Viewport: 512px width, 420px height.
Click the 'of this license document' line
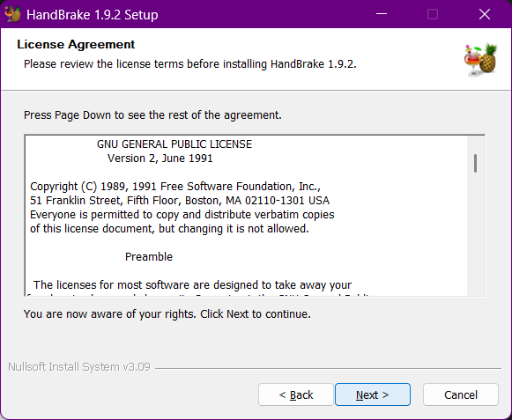point(169,228)
